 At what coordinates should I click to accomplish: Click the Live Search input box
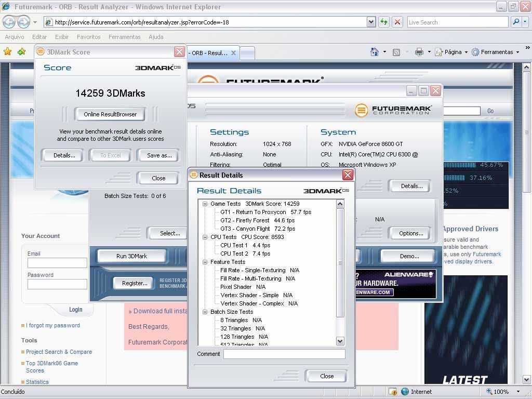[x=457, y=22]
